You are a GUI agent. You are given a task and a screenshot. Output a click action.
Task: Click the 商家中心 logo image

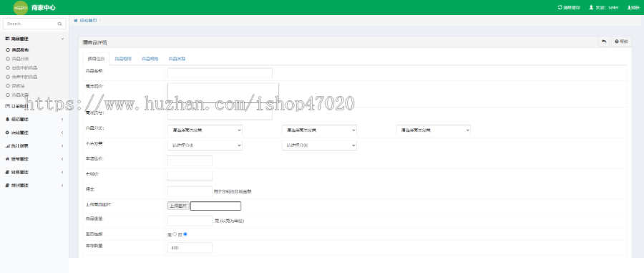[21, 7]
